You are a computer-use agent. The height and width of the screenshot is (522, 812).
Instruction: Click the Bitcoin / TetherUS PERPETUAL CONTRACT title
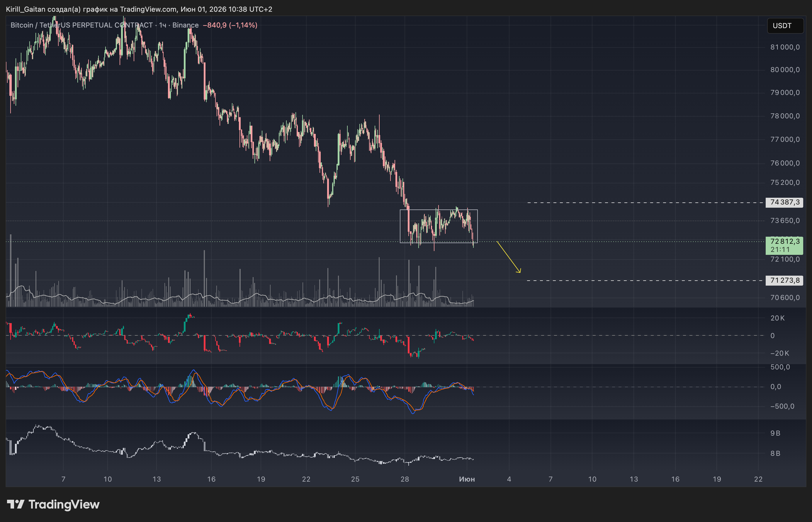(82, 25)
